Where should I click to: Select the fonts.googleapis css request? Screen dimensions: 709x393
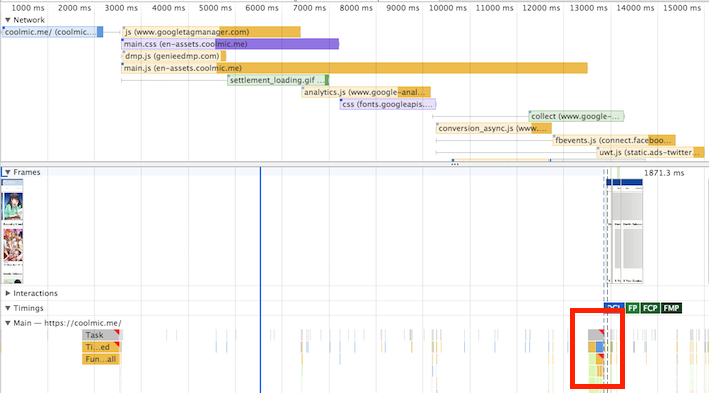[388, 104]
